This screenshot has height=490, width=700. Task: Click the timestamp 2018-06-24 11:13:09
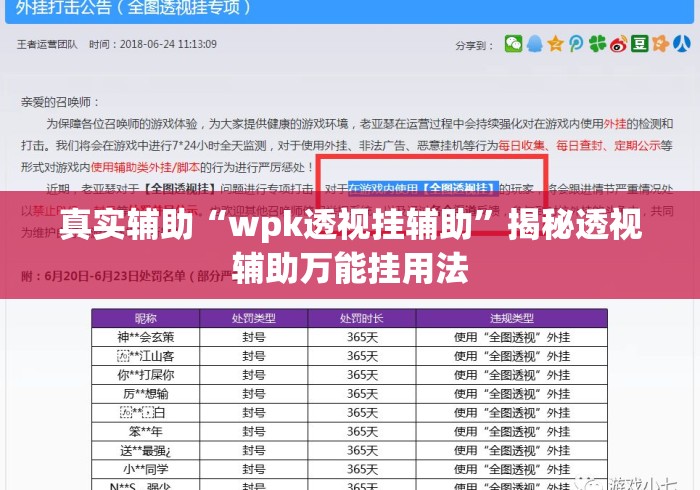tap(168, 44)
